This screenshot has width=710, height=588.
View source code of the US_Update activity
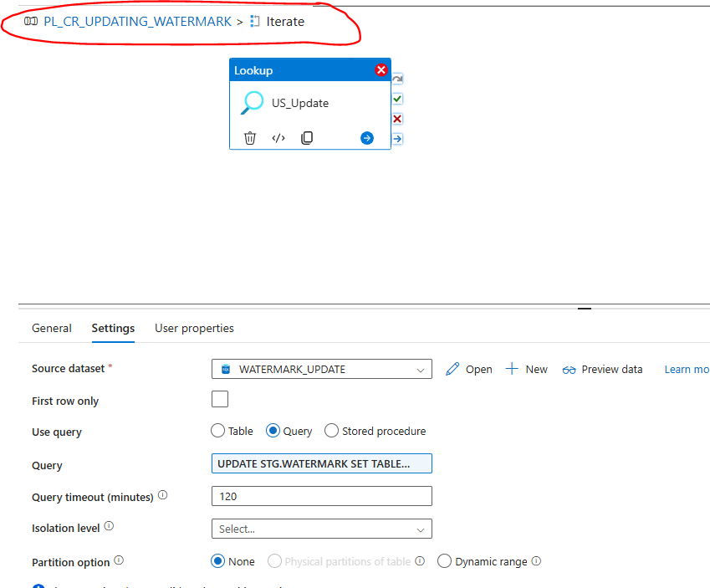278,138
